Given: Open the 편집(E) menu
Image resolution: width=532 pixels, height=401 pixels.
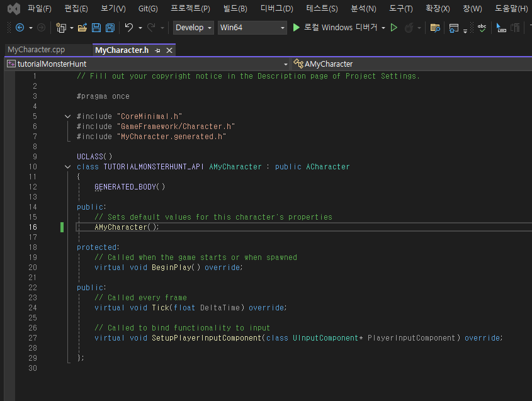Looking at the screenshot, I should pyautogui.click(x=76, y=8).
